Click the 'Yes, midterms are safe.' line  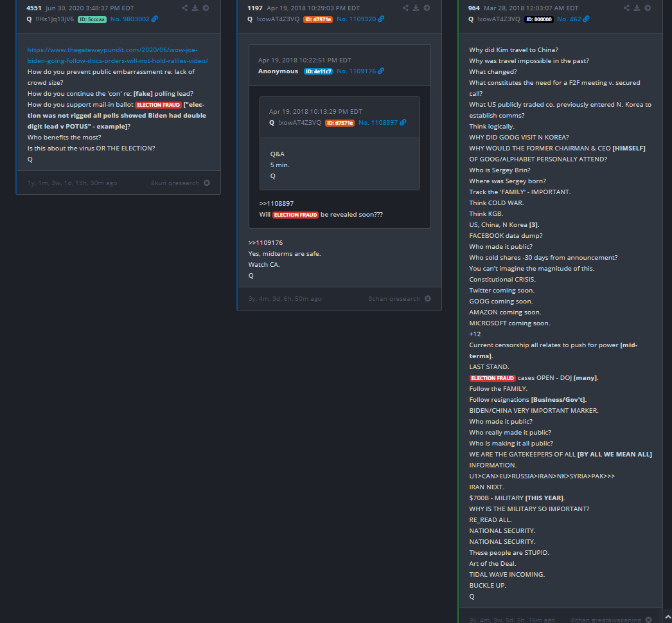pos(285,253)
